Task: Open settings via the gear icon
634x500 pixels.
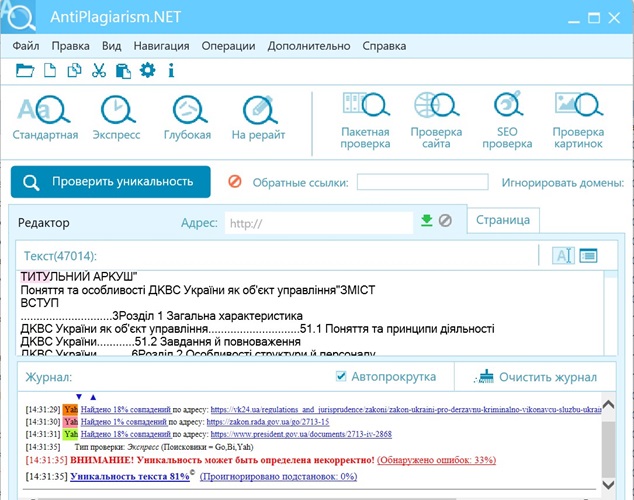Action: point(148,70)
